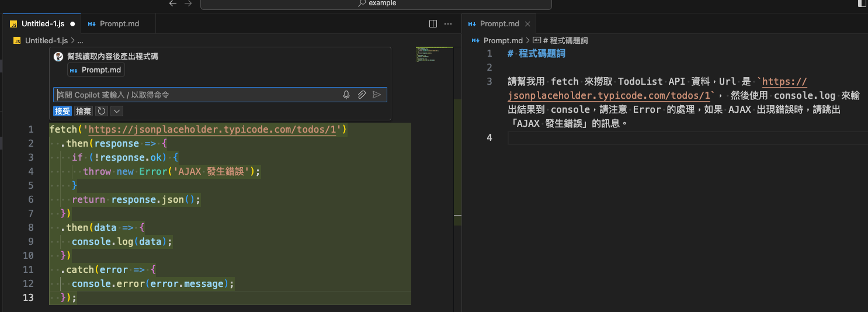This screenshot has width=868, height=312.
Task: Toggle the sidebar layout icon at top right
Action: 862,4
